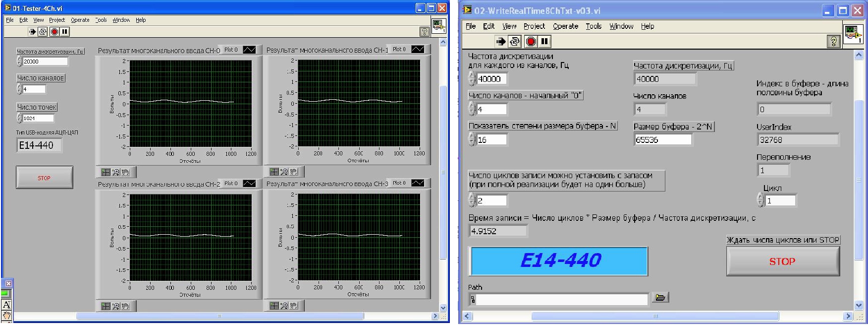Click stepper beside channel count 4 in WriteRealTime

(472, 109)
